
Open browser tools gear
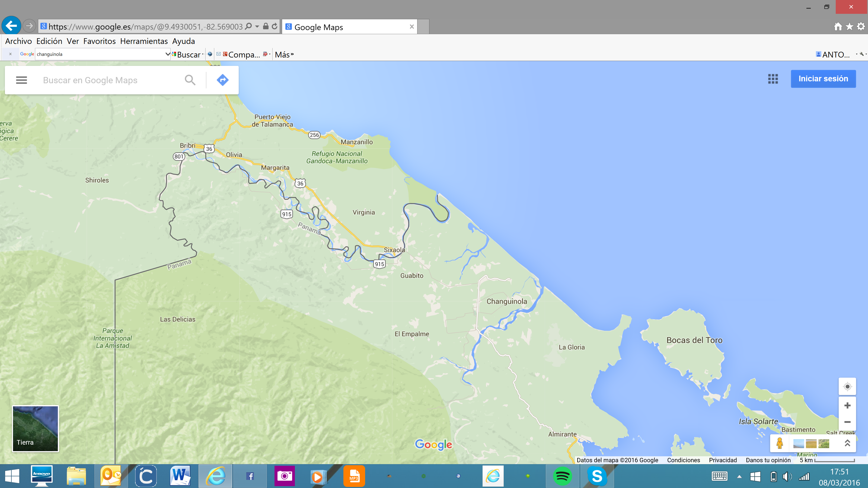[x=861, y=26]
